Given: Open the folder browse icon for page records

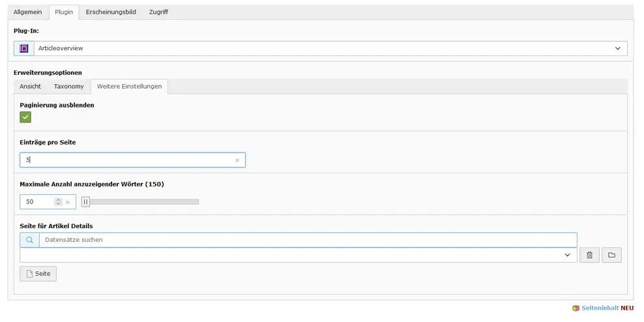Looking at the screenshot, I should [x=611, y=255].
